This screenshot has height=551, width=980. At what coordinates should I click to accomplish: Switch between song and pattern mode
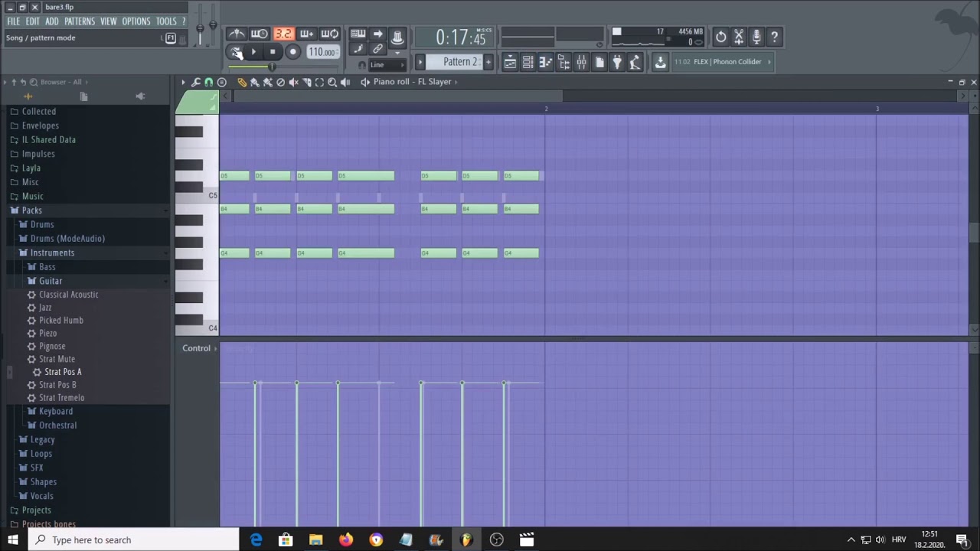(x=237, y=52)
